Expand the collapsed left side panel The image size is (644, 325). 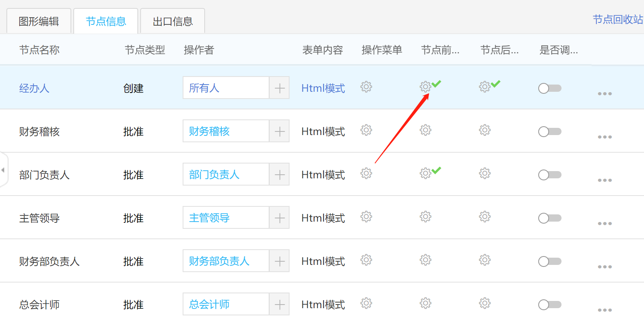click(x=3, y=170)
